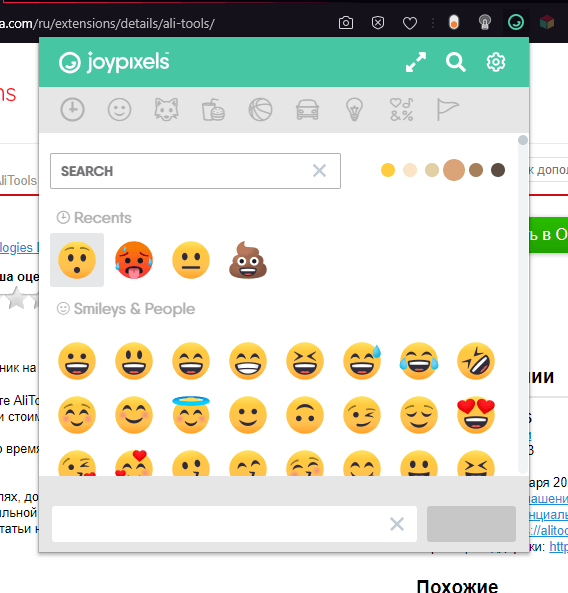Pick the hot face in Recents

[x=134, y=260]
